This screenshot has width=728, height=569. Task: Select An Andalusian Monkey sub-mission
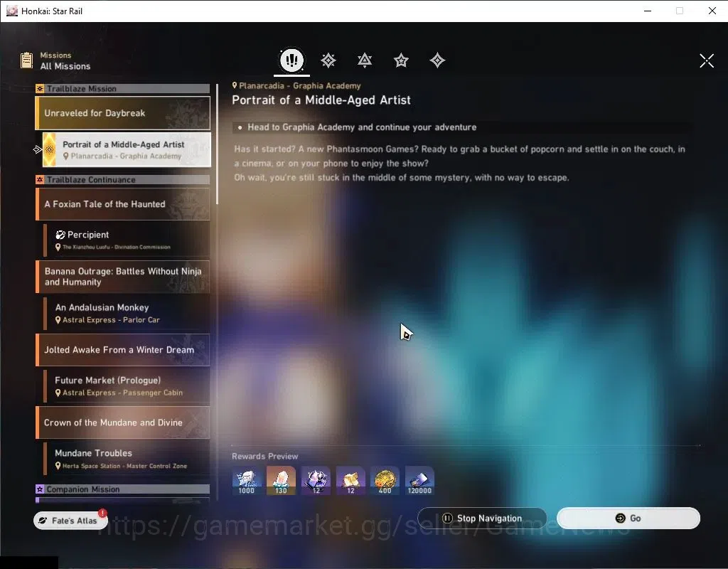127,313
